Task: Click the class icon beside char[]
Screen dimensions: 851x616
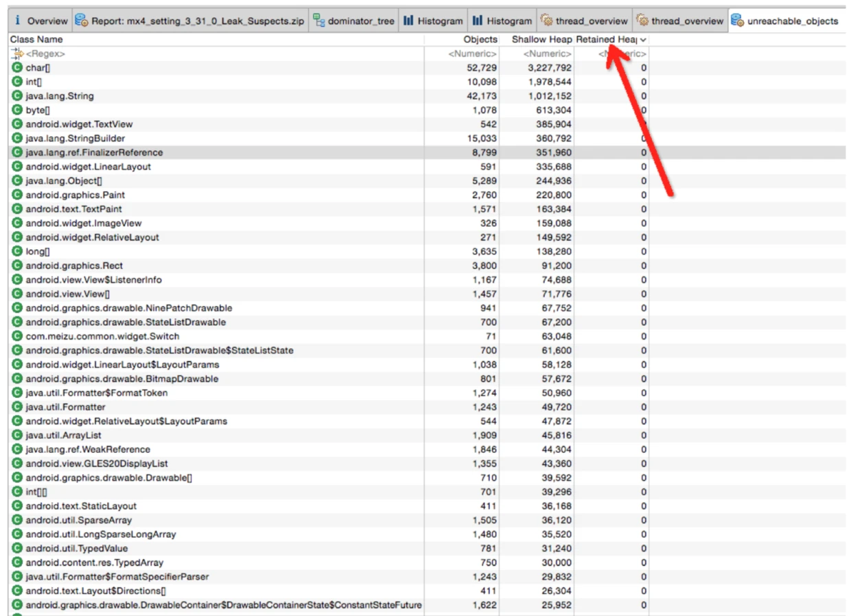Action: coord(17,68)
